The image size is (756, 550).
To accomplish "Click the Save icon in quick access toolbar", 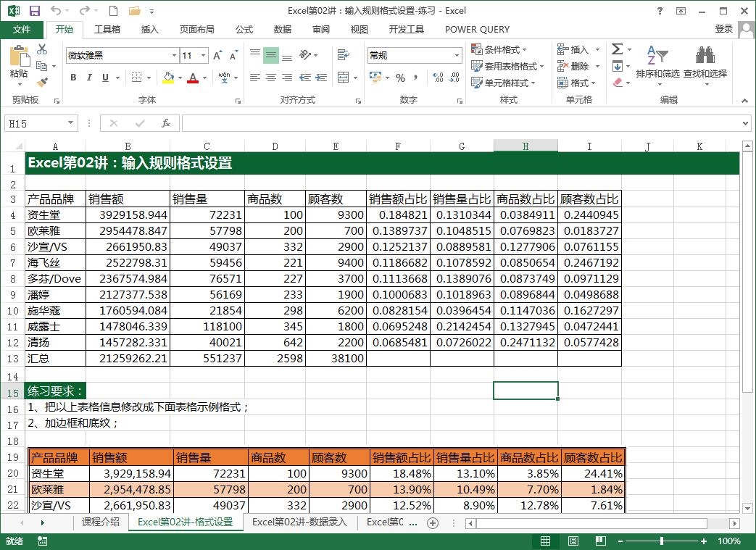I will [x=35, y=11].
